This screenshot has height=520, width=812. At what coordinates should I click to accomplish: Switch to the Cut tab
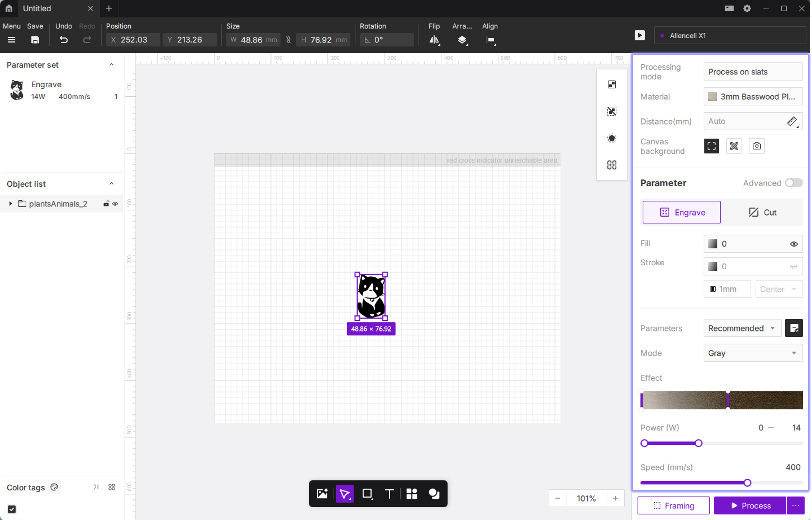762,212
